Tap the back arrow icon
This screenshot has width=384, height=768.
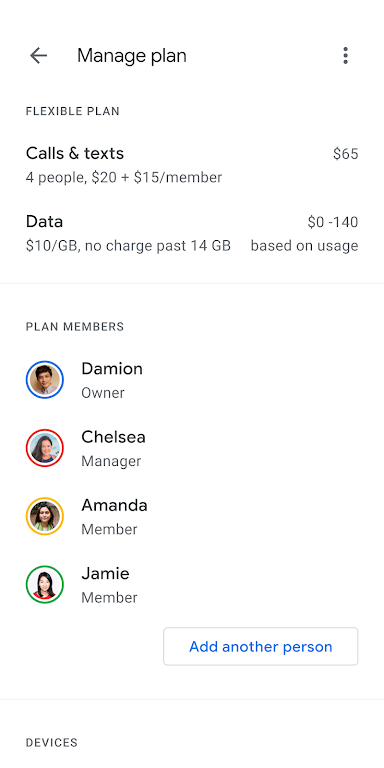tap(38, 56)
